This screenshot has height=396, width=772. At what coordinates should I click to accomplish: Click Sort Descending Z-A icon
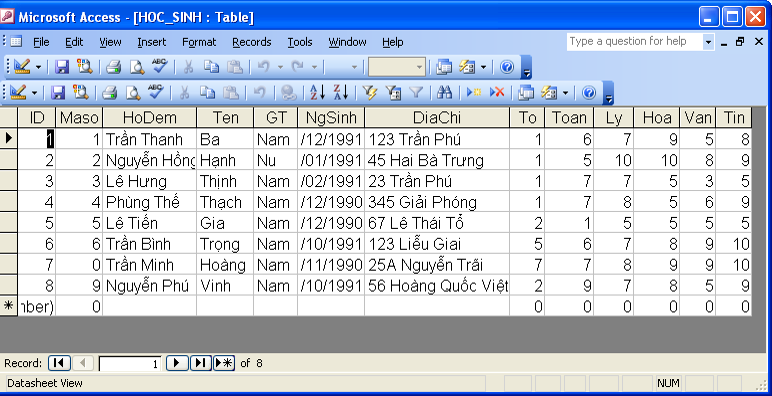tap(341, 92)
